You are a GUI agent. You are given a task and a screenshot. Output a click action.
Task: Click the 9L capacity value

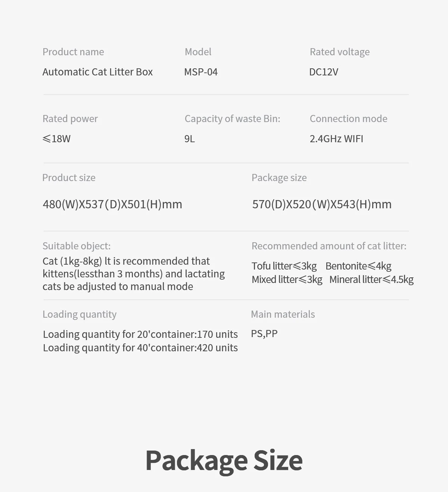(190, 138)
